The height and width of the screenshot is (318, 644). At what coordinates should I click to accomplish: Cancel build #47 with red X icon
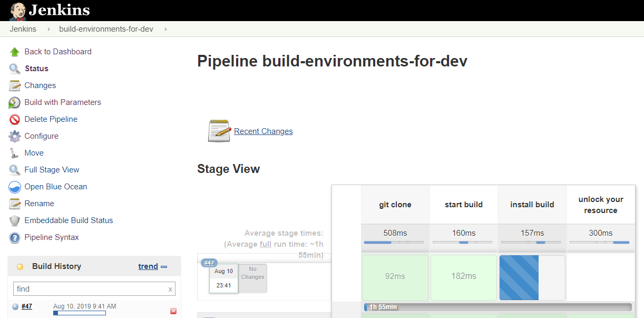pos(173,311)
